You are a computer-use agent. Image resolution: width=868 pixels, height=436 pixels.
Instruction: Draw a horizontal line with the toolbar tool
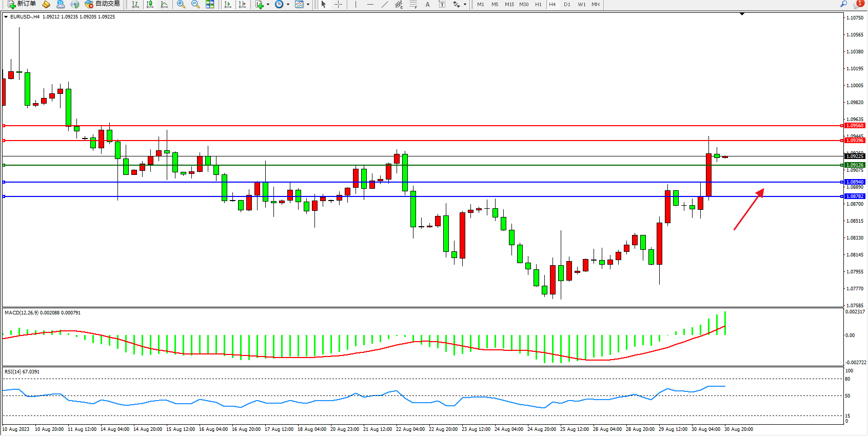(x=370, y=5)
